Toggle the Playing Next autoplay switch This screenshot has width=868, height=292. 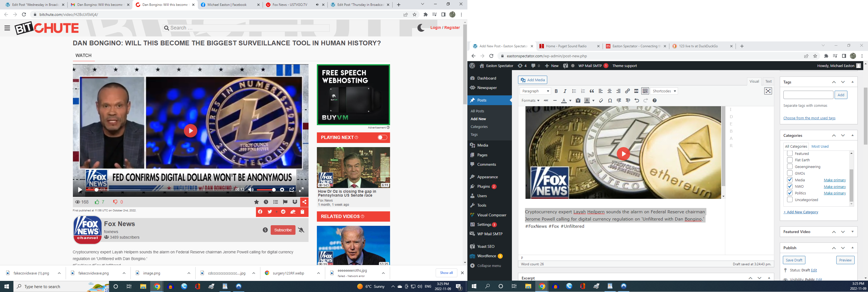click(x=382, y=137)
